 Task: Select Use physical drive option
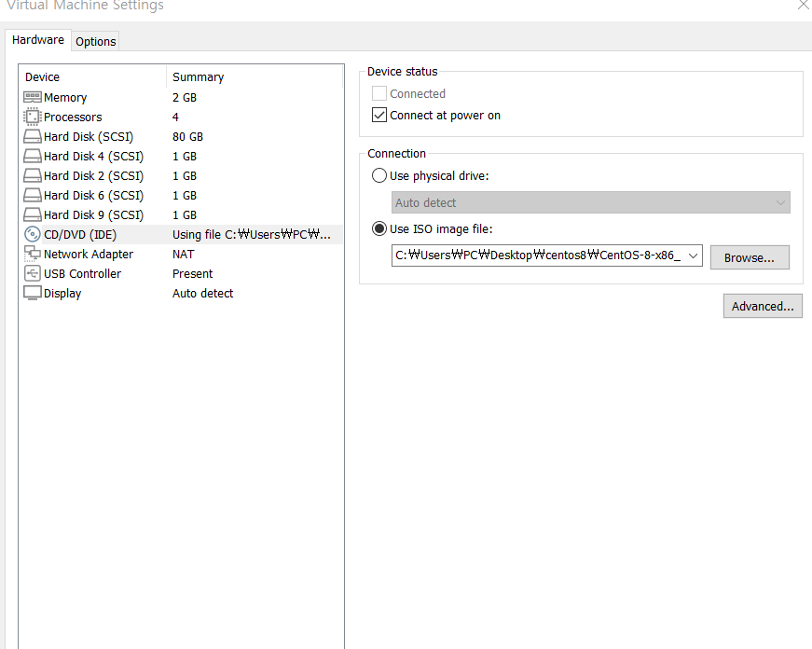[x=379, y=175]
